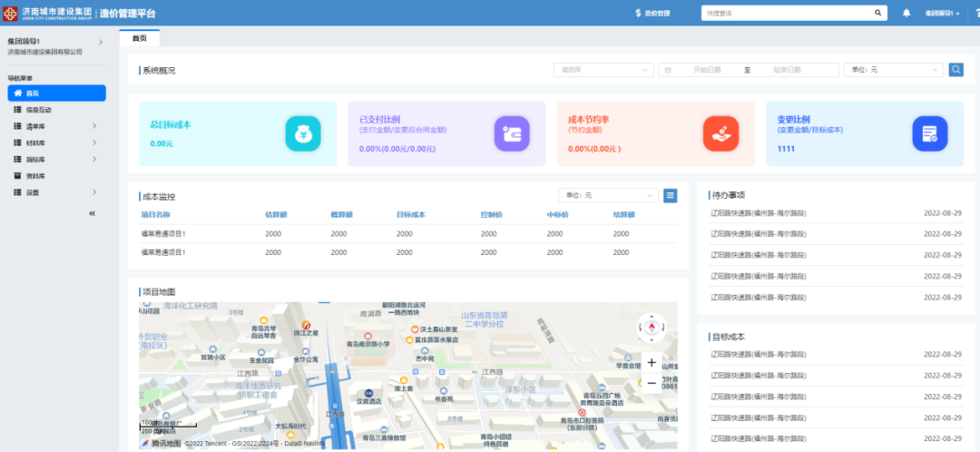This screenshot has height=452, width=980.
Task: Select the 首页 tab
Action: point(139,38)
